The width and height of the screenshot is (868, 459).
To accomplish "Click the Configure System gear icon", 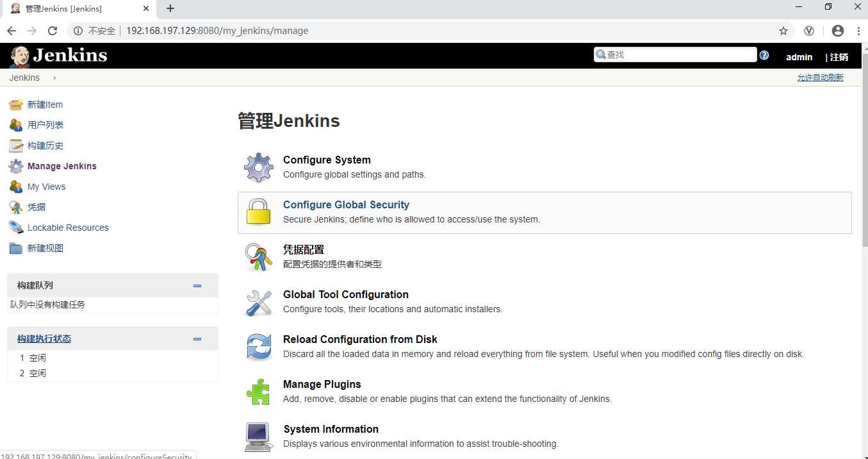I will point(259,167).
